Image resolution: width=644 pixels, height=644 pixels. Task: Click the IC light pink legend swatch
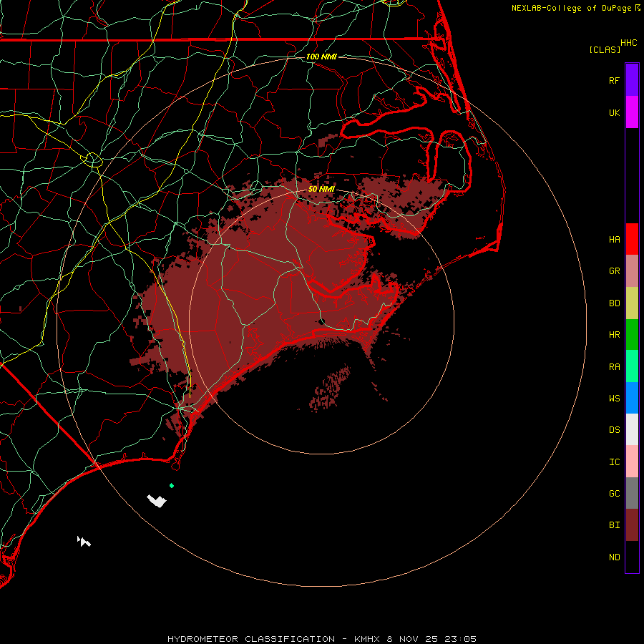pyautogui.click(x=632, y=462)
